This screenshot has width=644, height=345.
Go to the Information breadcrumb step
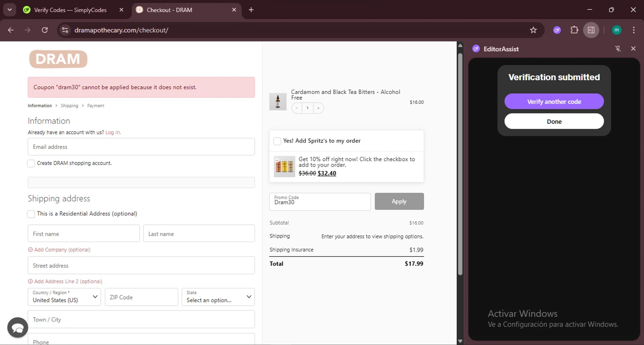pos(40,106)
